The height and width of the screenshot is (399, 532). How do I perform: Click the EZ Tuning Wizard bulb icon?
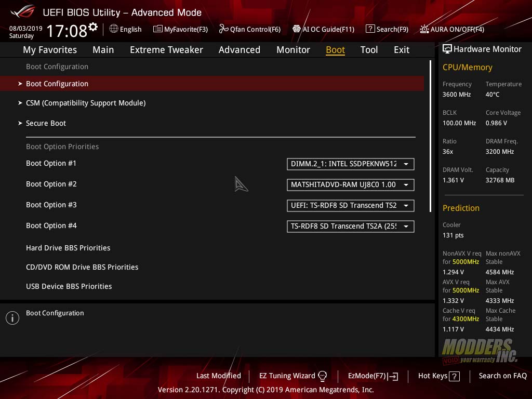coord(322,376)
